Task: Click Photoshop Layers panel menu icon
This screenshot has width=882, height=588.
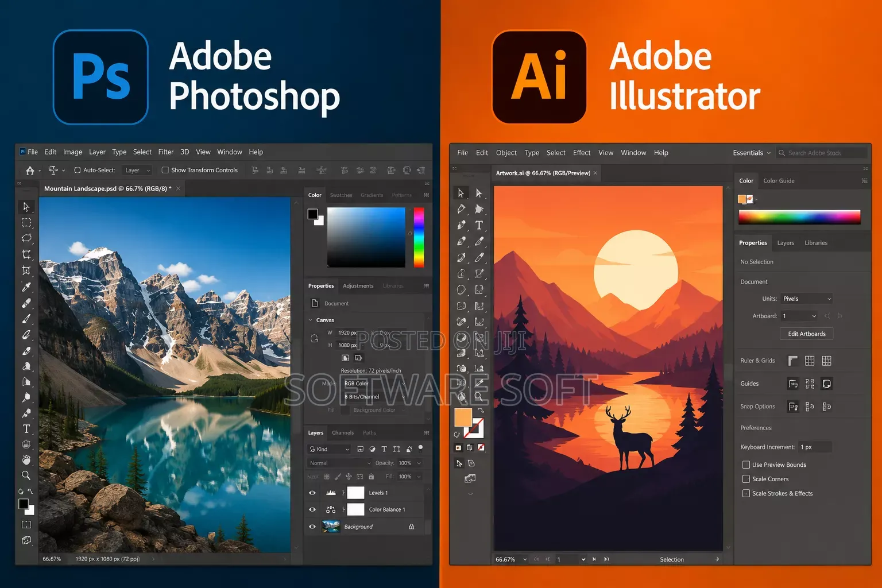Action: tap(427, 433)
